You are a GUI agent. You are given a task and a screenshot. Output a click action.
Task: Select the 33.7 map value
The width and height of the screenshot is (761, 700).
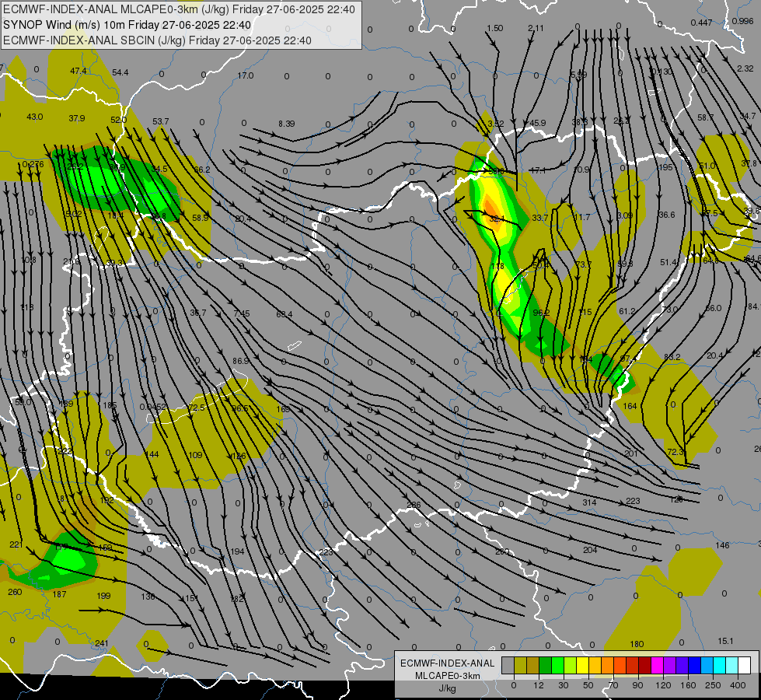[539, 218]
